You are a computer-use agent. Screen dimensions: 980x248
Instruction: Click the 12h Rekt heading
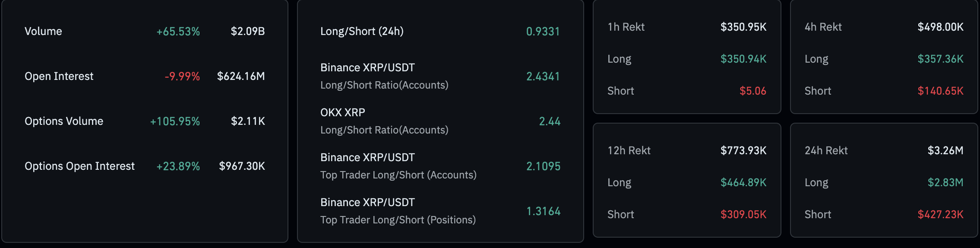[629, 151]
